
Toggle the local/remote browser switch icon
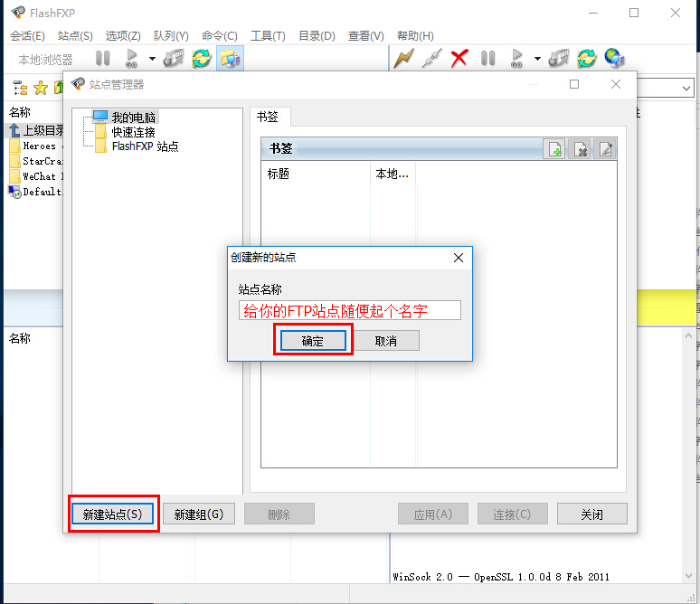coord(230,59)
